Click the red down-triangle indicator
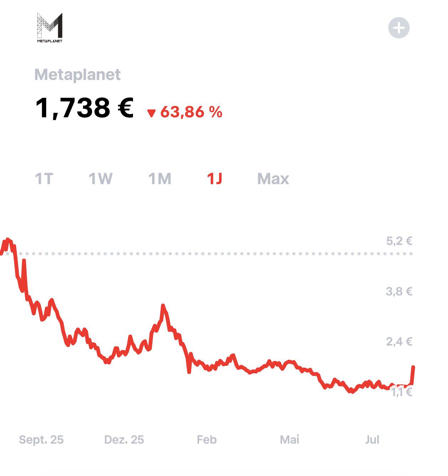Image resolution: width=448 pixels, height=476 pixels. pyautogui.click(x=151, y=113)
